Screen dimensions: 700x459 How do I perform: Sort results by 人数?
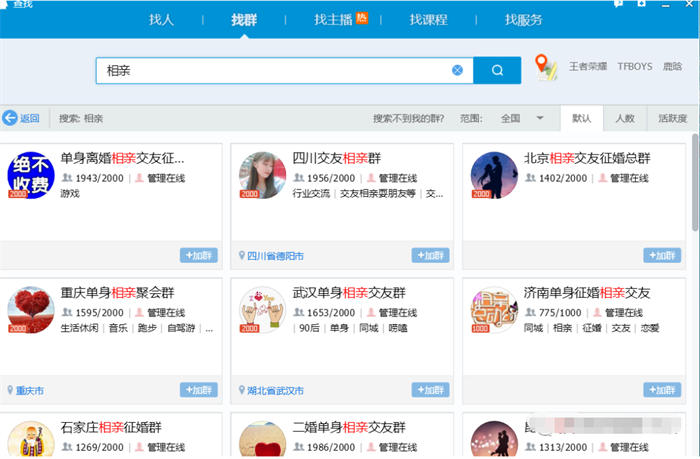624,118
